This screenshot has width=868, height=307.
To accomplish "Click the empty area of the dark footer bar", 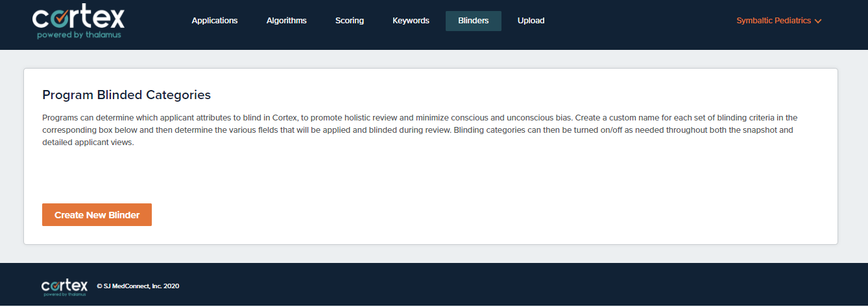I will point(519,285).
